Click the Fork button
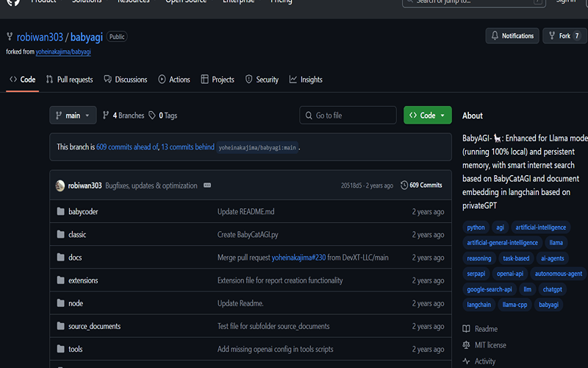 tap(565, 35)
